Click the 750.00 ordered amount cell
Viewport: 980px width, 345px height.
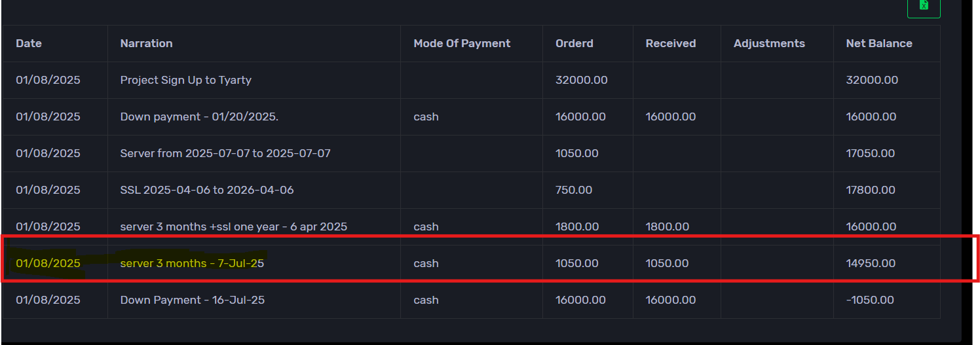click(573, 190)
